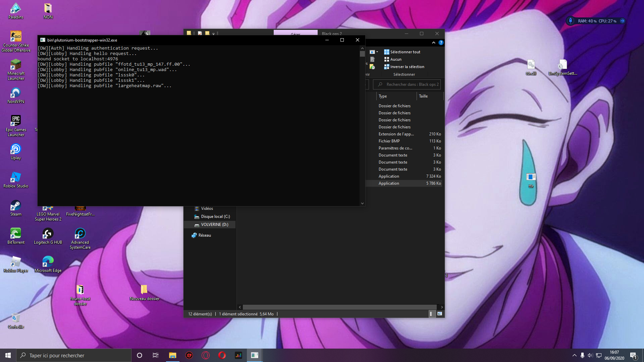Click Inverser la sélection button
Viewport: 644px width, 362px height.
404,67
